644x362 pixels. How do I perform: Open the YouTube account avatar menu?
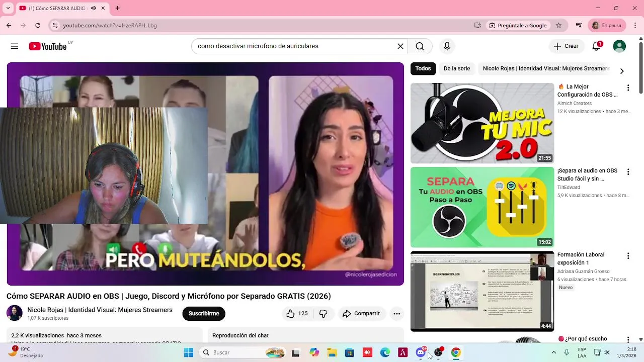point(619,46)
